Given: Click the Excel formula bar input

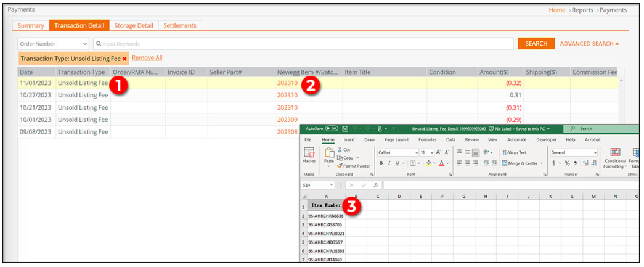Looking at the screenshot, I should coord(512,185).
